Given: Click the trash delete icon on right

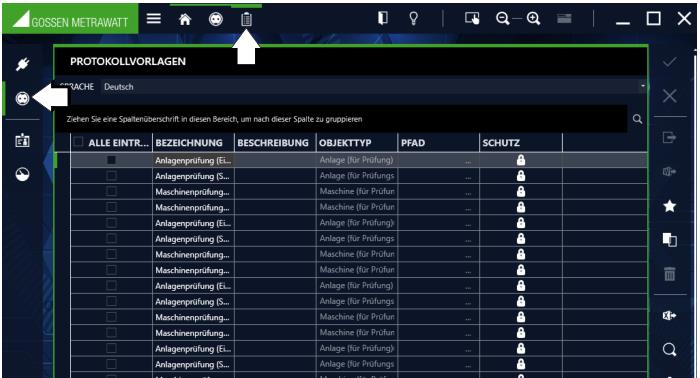Looking at the screenshot, I should [x=669, y=273].
